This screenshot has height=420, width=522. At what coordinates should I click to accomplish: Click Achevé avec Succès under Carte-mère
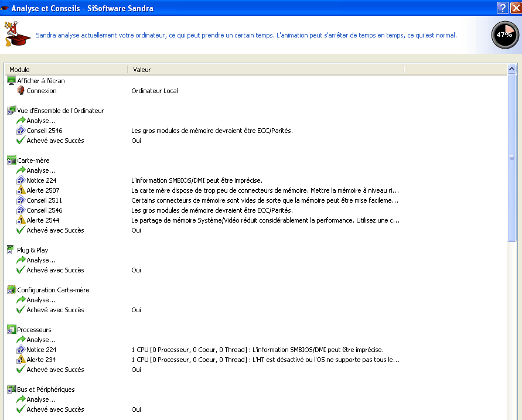tap(55, 230)
